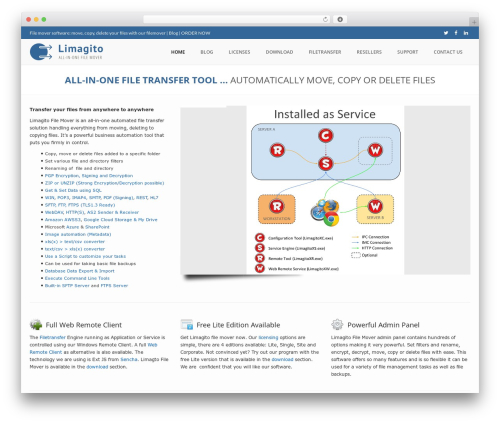Open Get & Set Data using SQL link
This screenshot has height=423, width=500.
coord(73,190)
